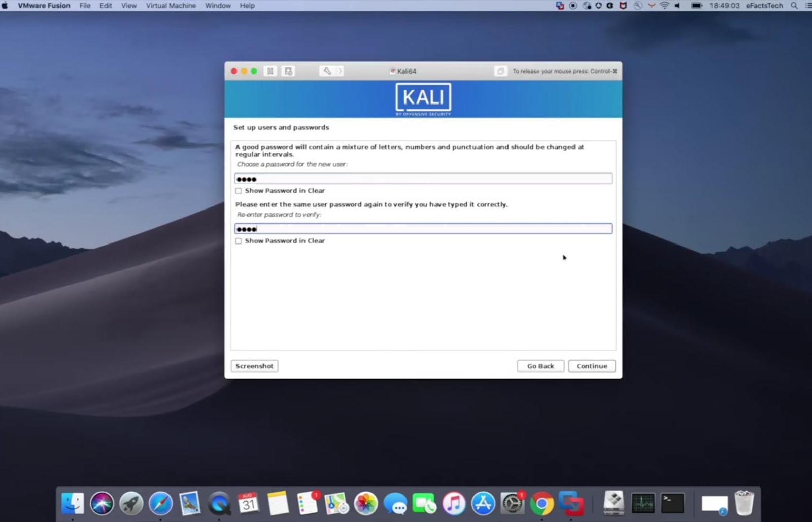Tick the re-enter field's Show Password checkbox

point(239,241)
